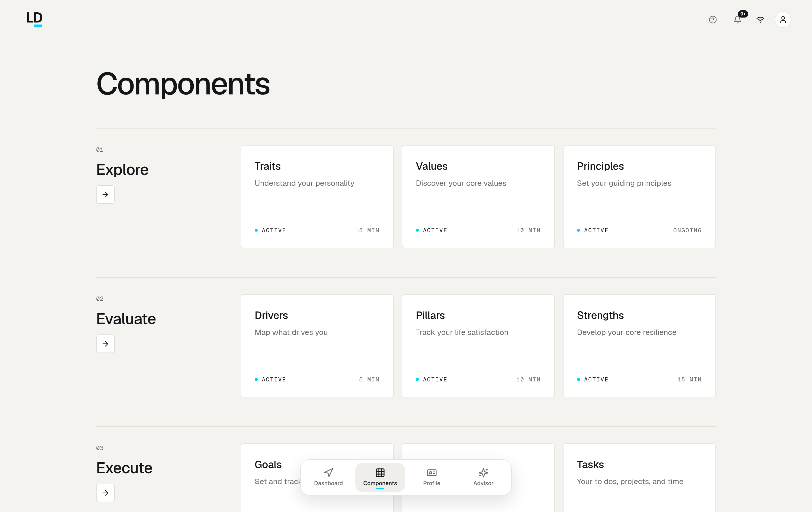Open Advisor tab in bottom navigation
Image resolution: width=812 pixels, height=512 pixels.
pos(483,477)
